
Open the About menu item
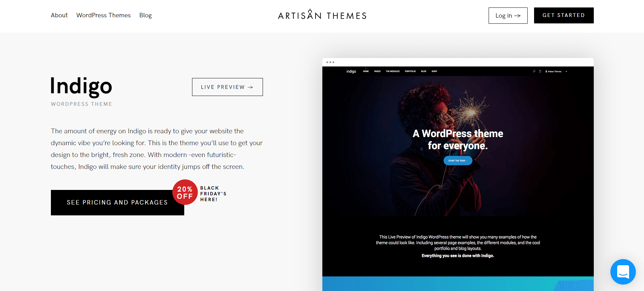click(x=59, y=15)
